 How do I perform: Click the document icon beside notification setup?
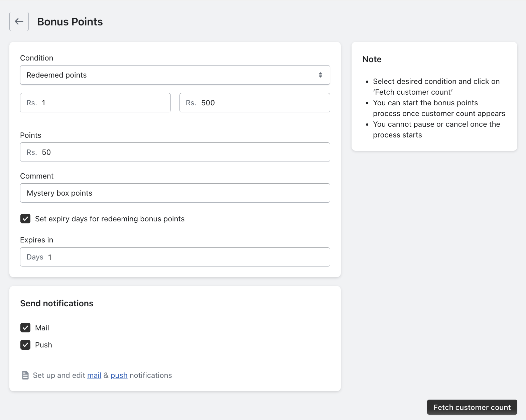coord(25,375)
